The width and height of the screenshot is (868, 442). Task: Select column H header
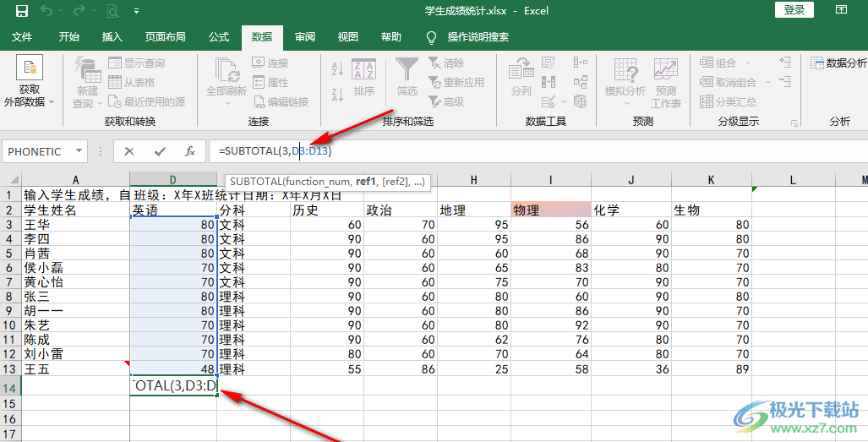(x=473, y=180)
